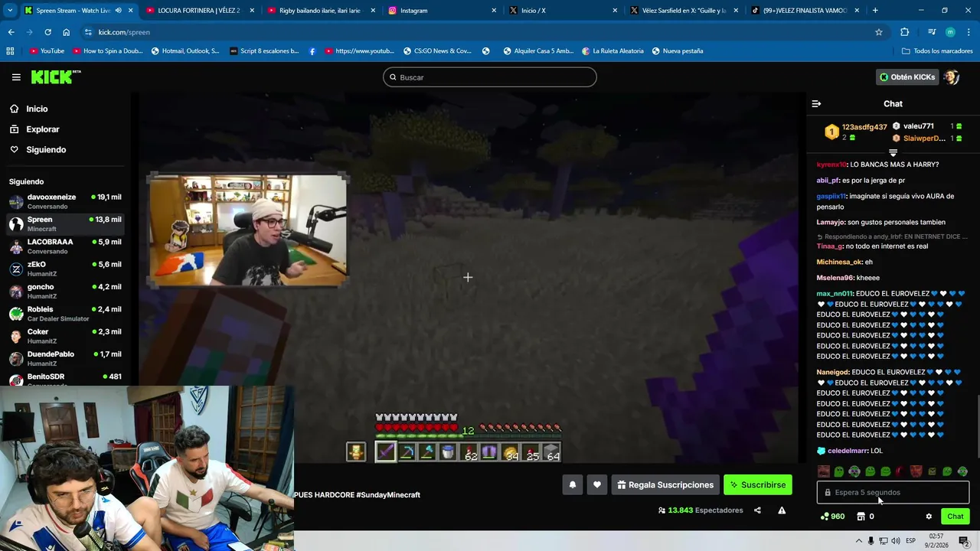Click the chat message input field
The height and width of the screenshot is (551, 980).
tap(893, 492)
